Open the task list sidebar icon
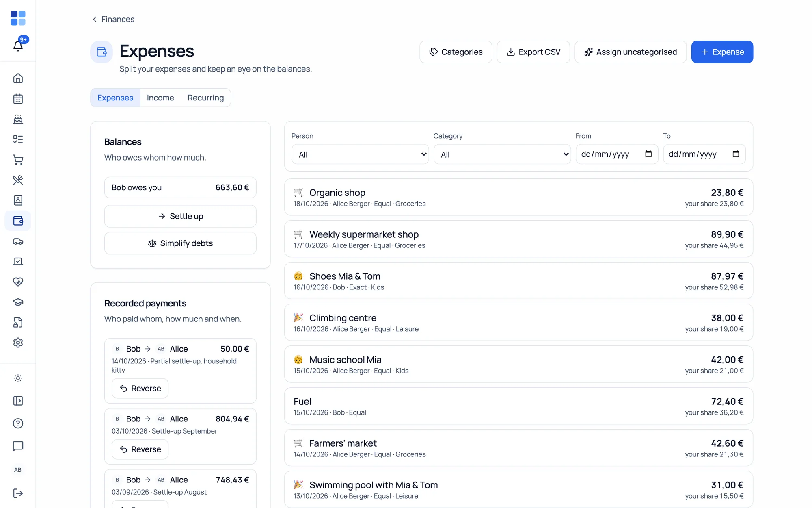 [x=18, y=139]
